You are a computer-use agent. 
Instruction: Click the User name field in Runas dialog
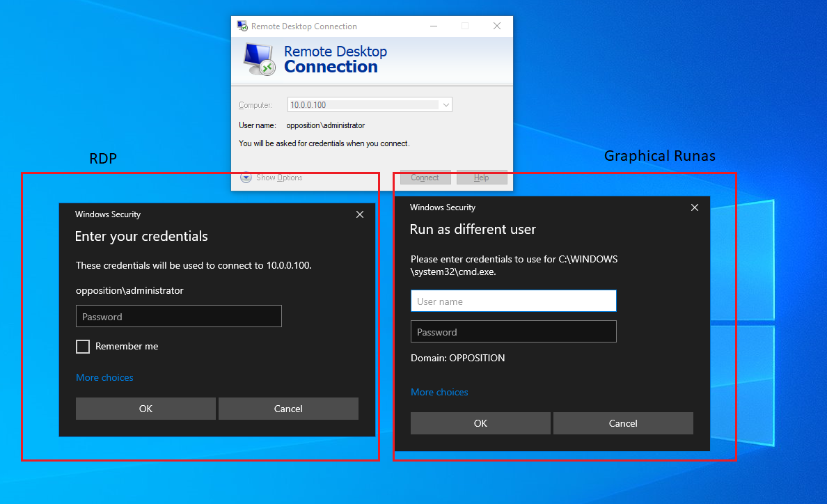(x=514, y=301)
